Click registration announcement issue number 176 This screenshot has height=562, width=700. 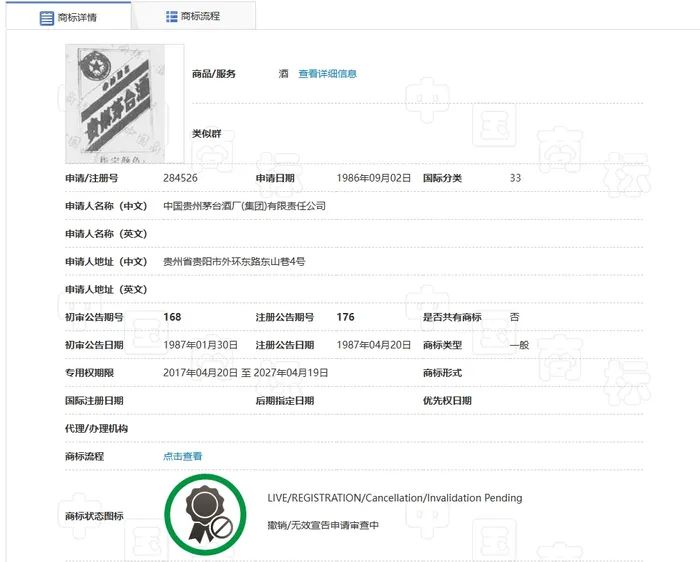click(x=346, y=317)
